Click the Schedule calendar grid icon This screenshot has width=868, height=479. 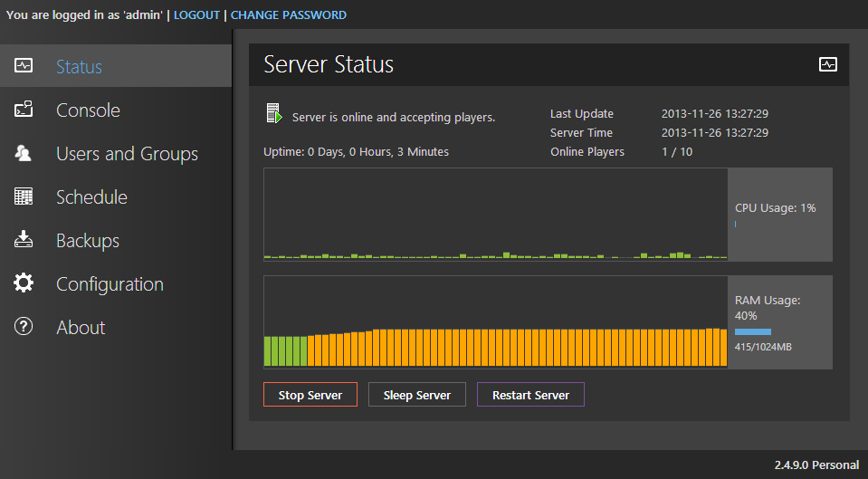tap(24, 196)
